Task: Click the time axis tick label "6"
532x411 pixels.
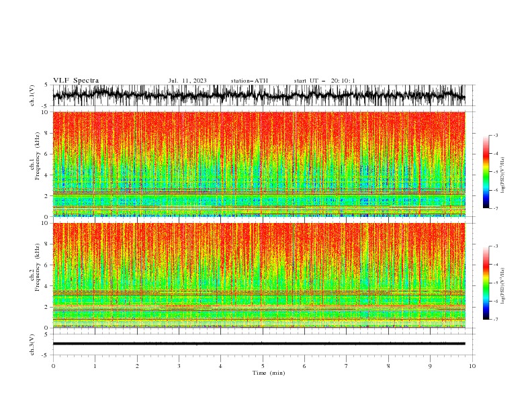Action: [x=304, y=366]
